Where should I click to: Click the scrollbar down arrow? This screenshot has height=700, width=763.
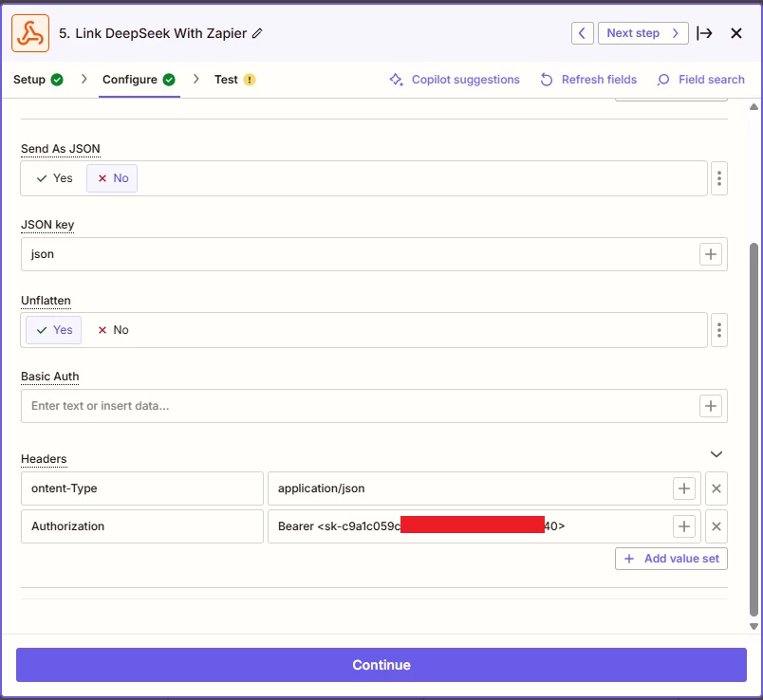coord(754,627)
